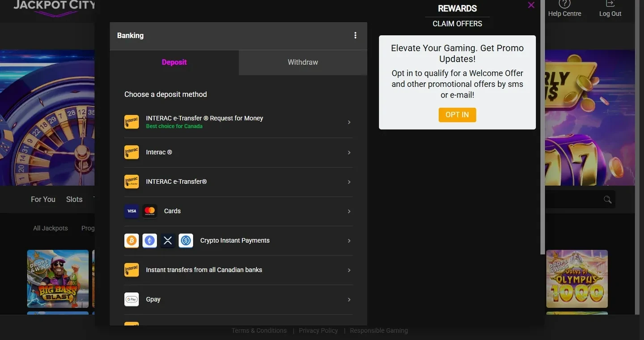Click the Help Centre link text
The width and height of the screenshot is (644, 340).
pyautogui.click(x=565, y=13)
